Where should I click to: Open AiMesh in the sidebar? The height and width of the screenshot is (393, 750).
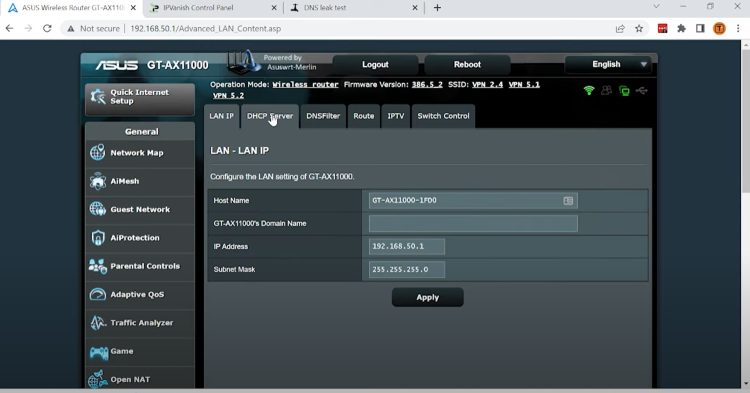(x=140, y=181)
